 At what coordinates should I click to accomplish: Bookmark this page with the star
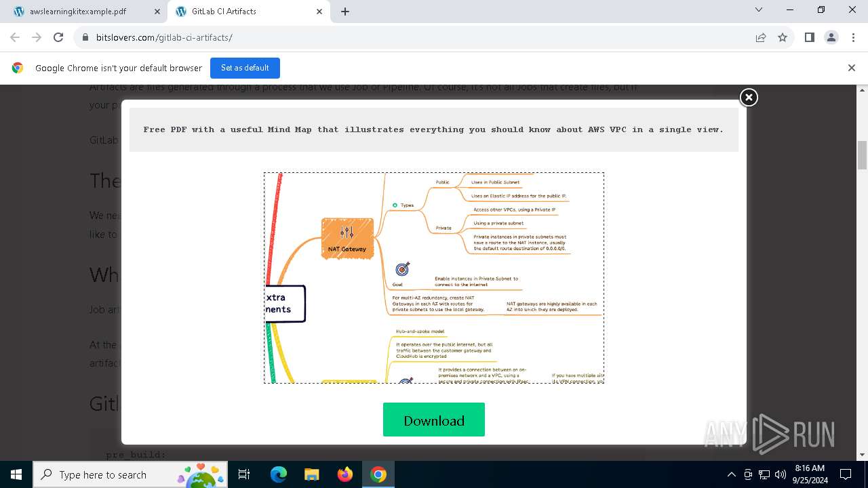point(783,37)
